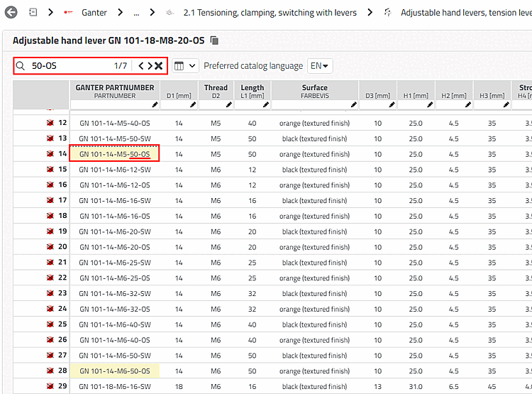Screen dimensions: 532x394
Task: Open Adjustable hand levers breadcrumb
Action: click(x=466, y=13)
